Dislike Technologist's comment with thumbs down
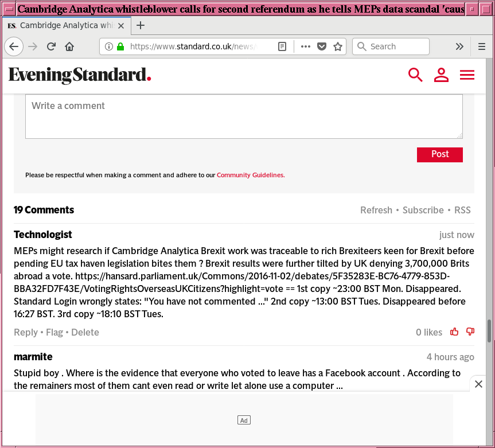 470,332
